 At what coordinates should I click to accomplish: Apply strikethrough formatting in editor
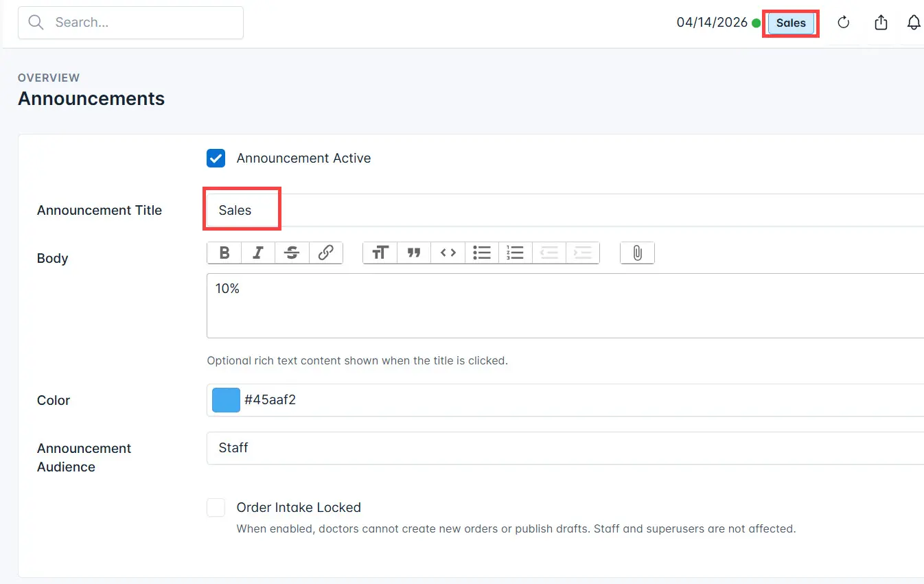292,253
